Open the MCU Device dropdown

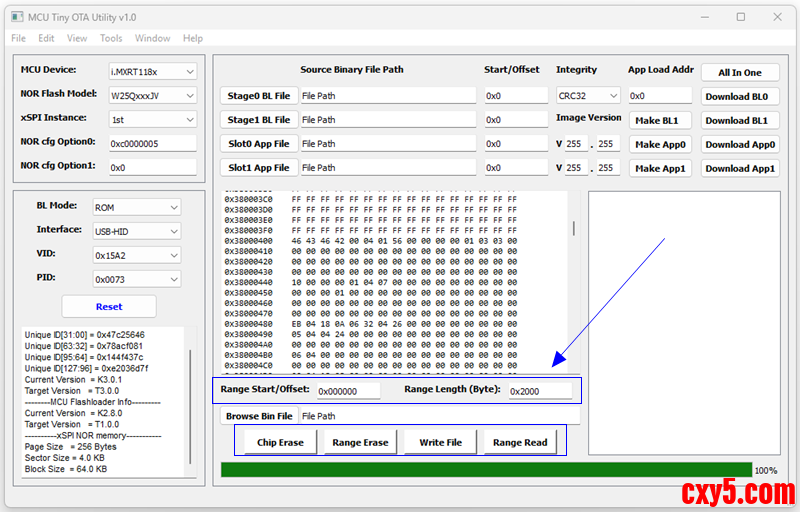pos(152,72)
